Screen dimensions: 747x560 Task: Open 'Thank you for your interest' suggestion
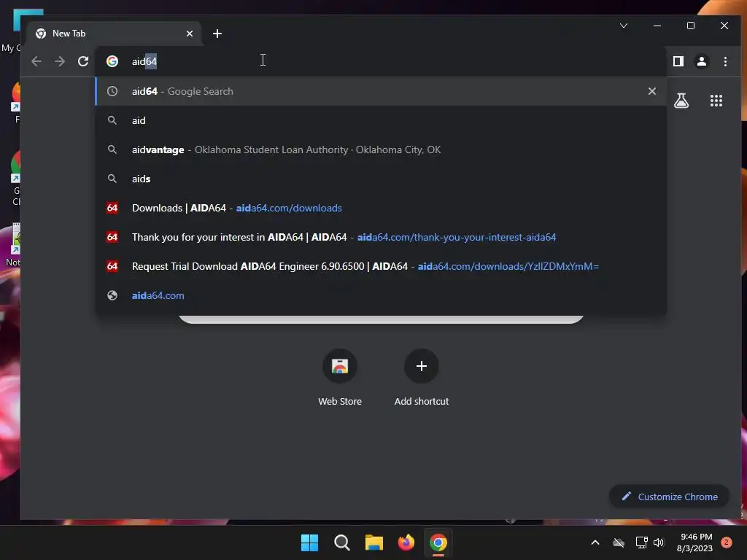click(381, 237)
